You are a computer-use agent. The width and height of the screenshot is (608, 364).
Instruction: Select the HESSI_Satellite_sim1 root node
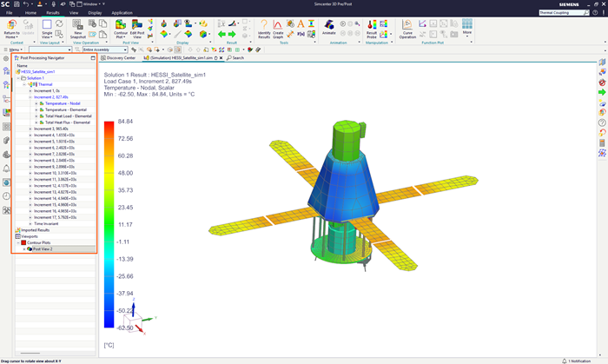pyautogui.click(x=38, y=72)
